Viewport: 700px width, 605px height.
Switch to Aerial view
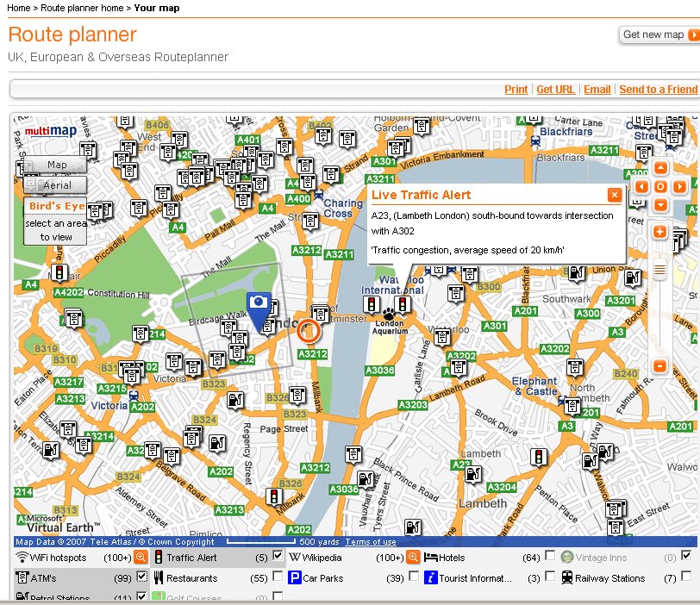click(55, 185)
